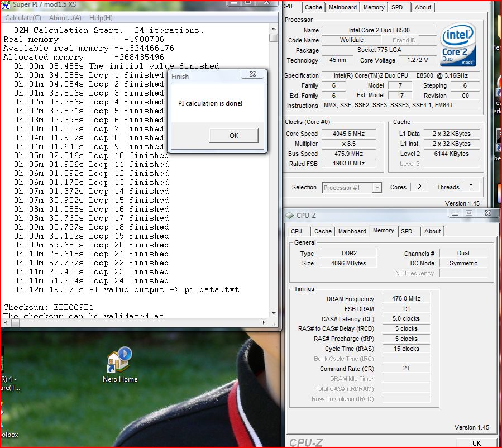
Task: Maximize the lower CPU-Z window
Action: pyautogui.click(x=469, y=213)
